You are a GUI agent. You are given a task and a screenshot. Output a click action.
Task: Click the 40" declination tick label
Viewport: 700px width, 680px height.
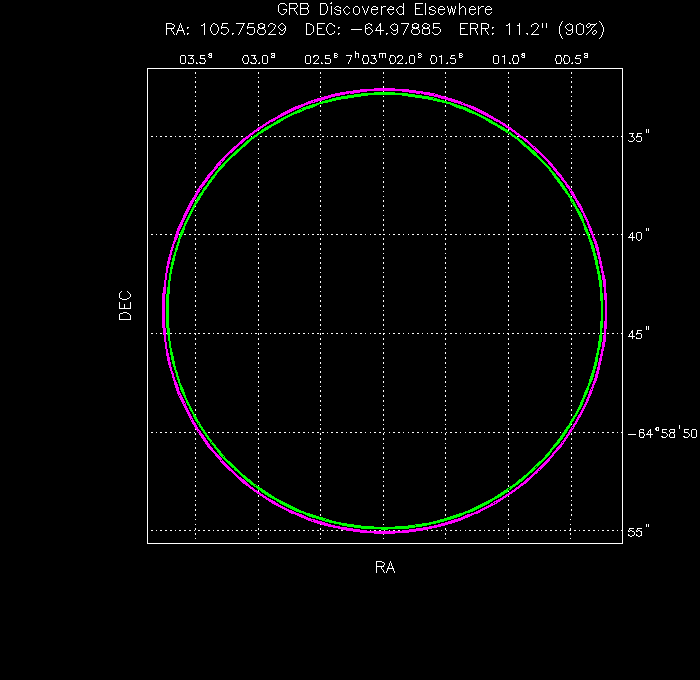[639, 236]
